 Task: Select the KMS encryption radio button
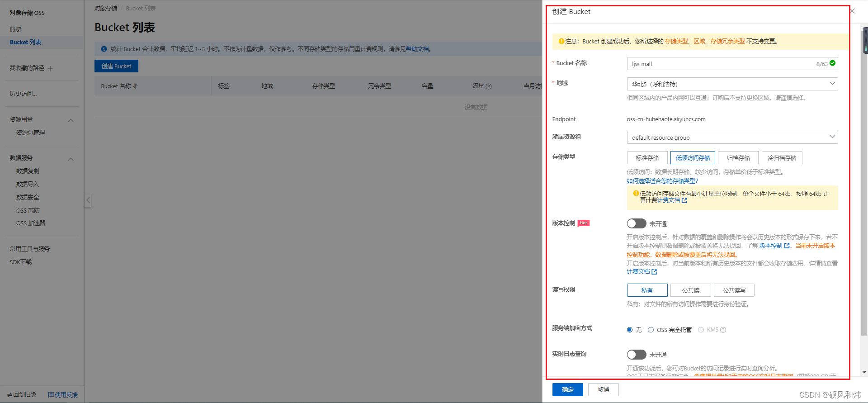point(701,330)
